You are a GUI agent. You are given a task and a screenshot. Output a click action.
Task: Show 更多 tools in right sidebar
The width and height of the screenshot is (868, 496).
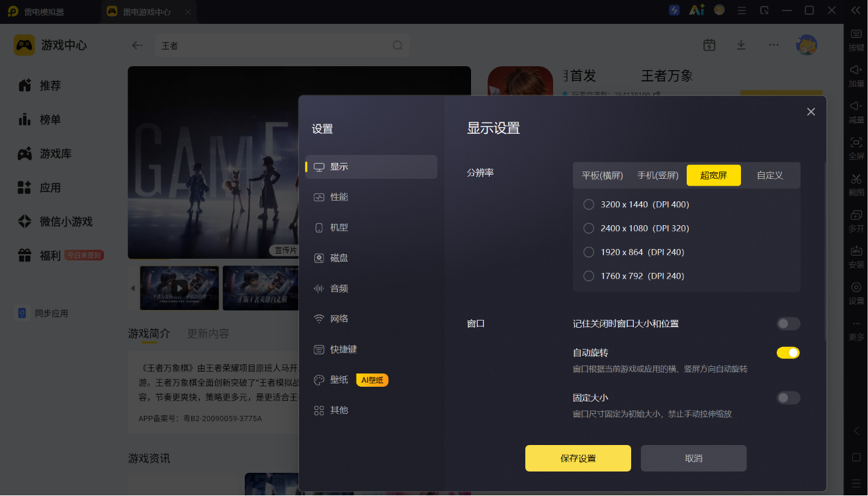pyautogui.click(x=856, y=329)
